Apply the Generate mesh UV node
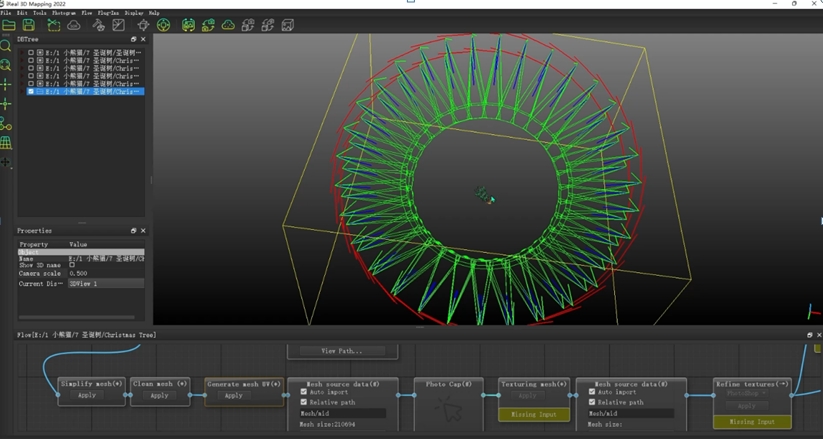823x439 pixels. point(233,395)
